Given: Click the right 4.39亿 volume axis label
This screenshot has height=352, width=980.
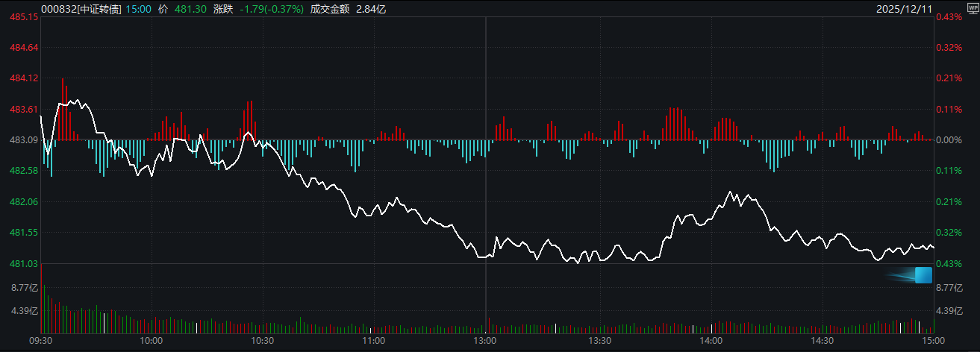Looking at the screenshot, I should tap(950, 311).
